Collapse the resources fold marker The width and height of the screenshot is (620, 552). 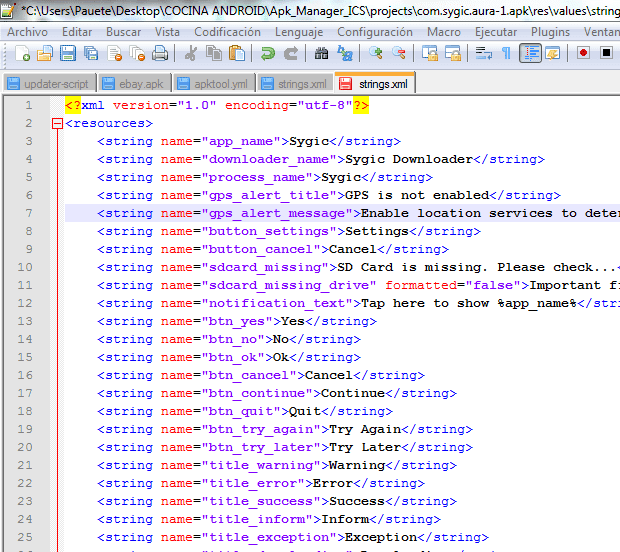click(x=57, y=124)
